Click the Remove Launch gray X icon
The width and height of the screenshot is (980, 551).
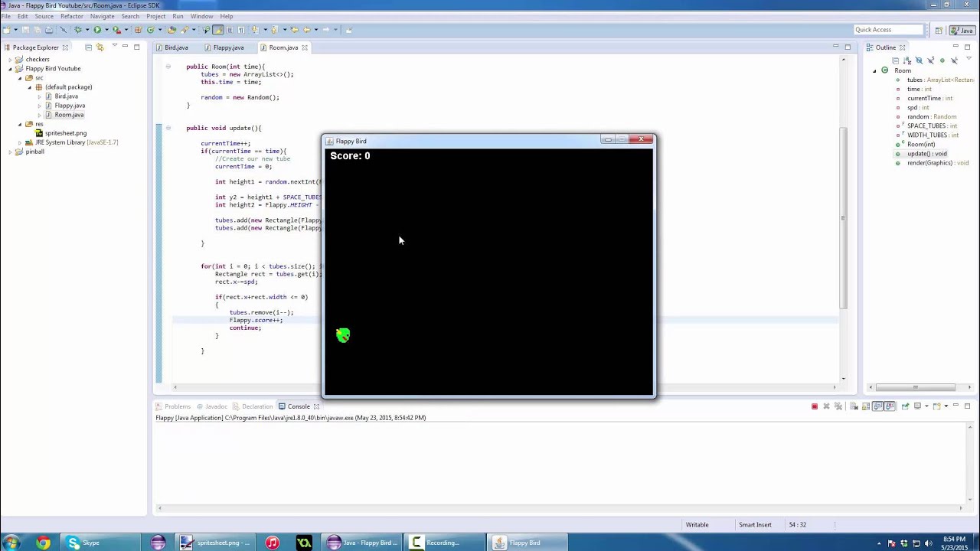click(826, 406)
